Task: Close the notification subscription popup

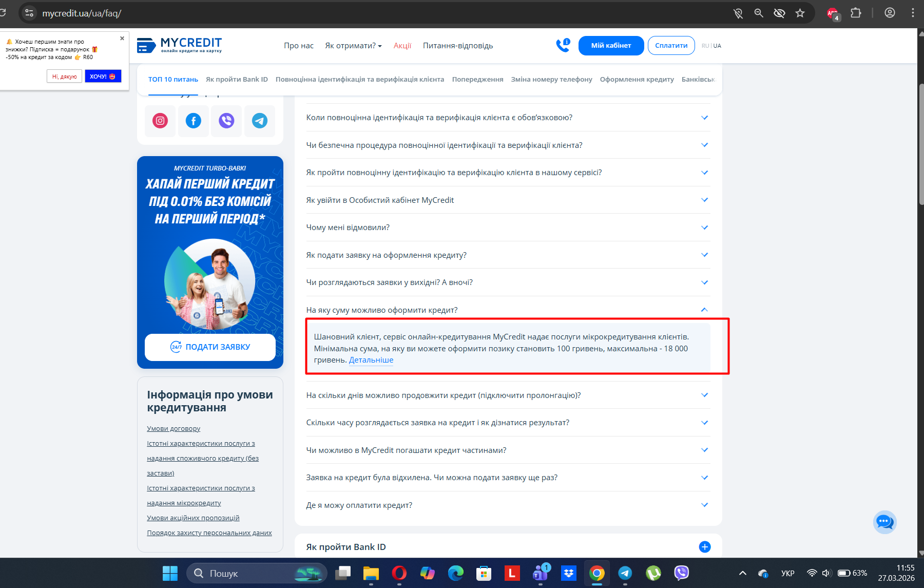Action: [x=122, y=38]
